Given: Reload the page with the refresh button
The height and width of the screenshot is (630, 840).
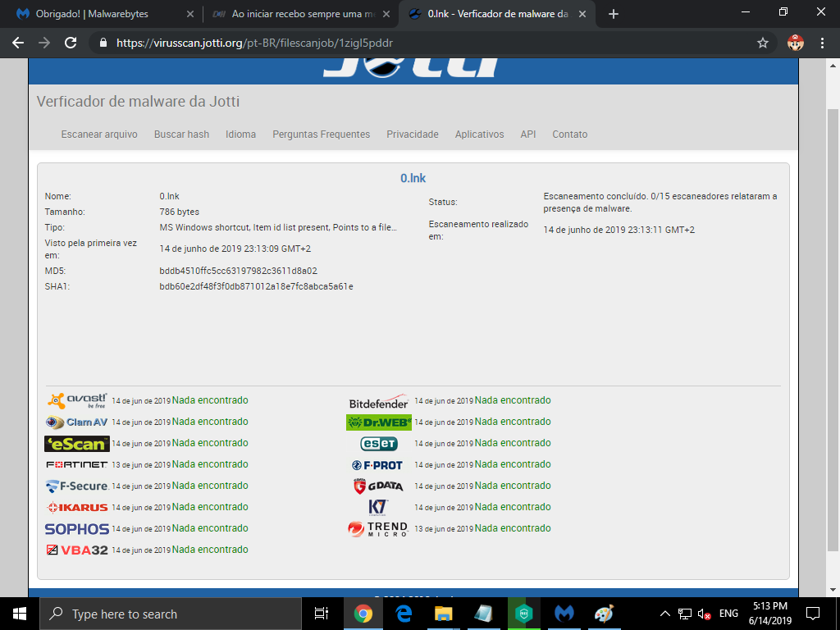Looking at the screenshot, I should pyautogui.click(x=71, y=43).
